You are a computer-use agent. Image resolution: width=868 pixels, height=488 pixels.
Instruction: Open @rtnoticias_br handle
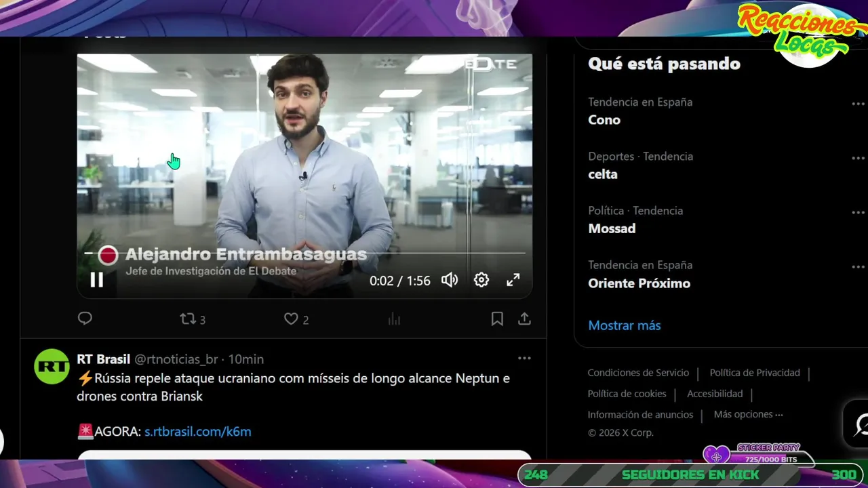point(176,359)
